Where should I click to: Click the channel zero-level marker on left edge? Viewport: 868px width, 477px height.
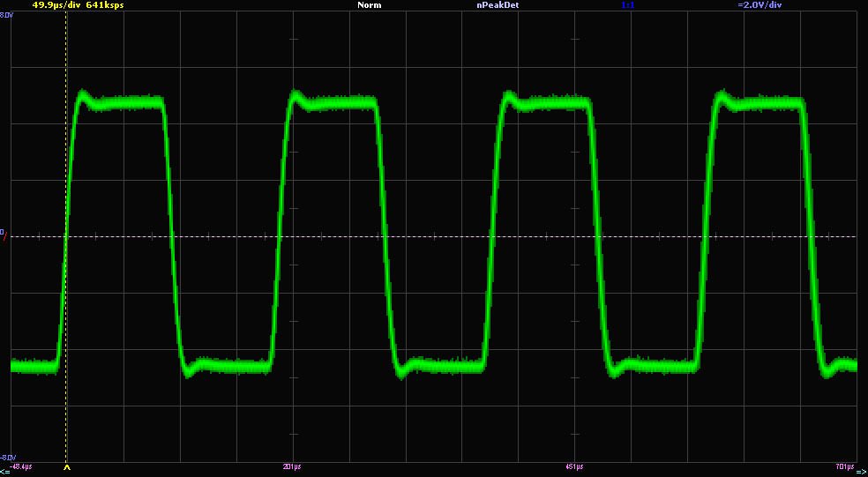click(3, 232)
